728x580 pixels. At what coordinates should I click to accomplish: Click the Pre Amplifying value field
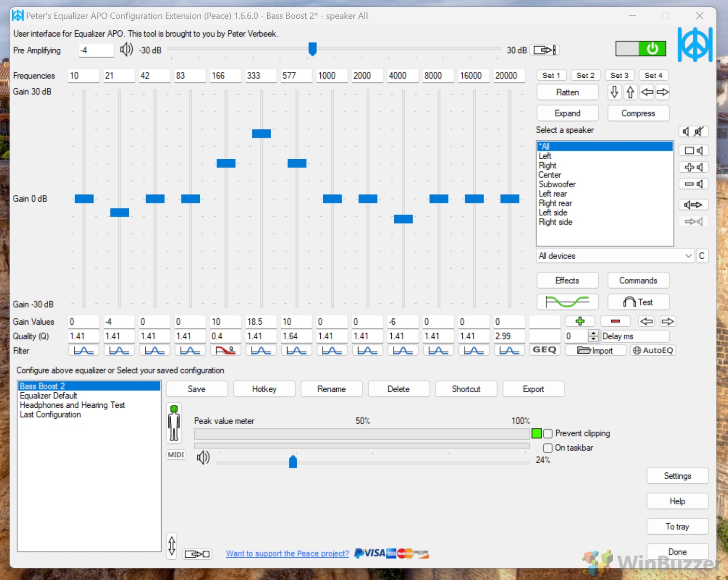(96, 50)
